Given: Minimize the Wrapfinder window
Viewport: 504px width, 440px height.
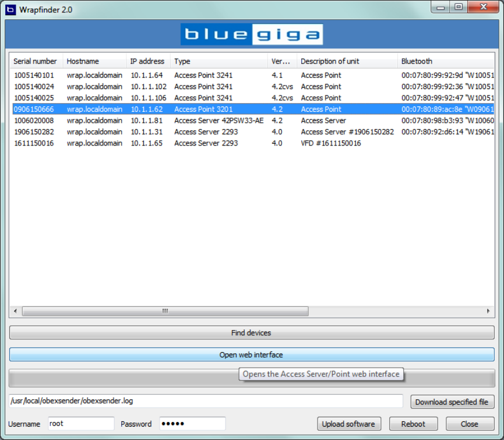Looking at the screenshot, I should coord(440,7).
